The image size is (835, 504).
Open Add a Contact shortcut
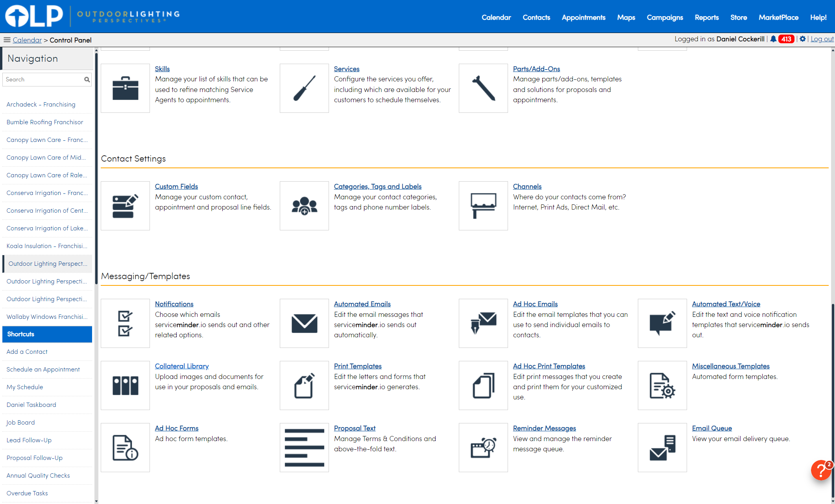[x=47, y=351]
